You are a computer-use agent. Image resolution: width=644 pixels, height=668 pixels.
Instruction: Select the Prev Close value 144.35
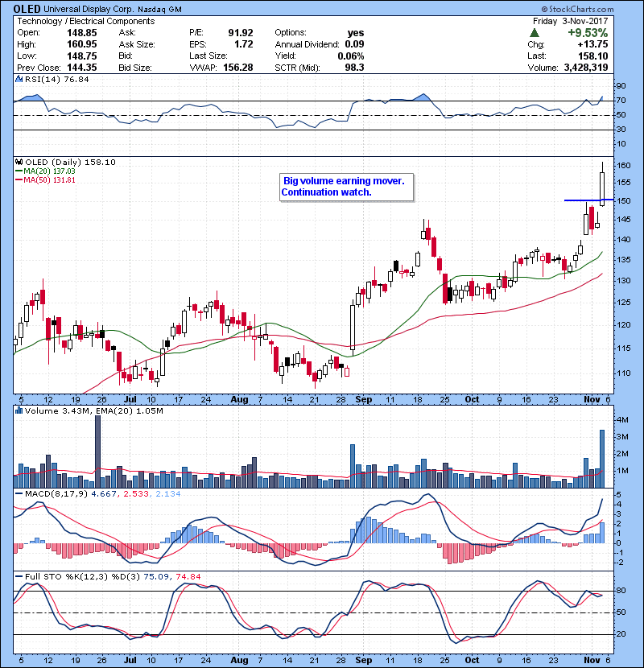[x=82, y=68]
